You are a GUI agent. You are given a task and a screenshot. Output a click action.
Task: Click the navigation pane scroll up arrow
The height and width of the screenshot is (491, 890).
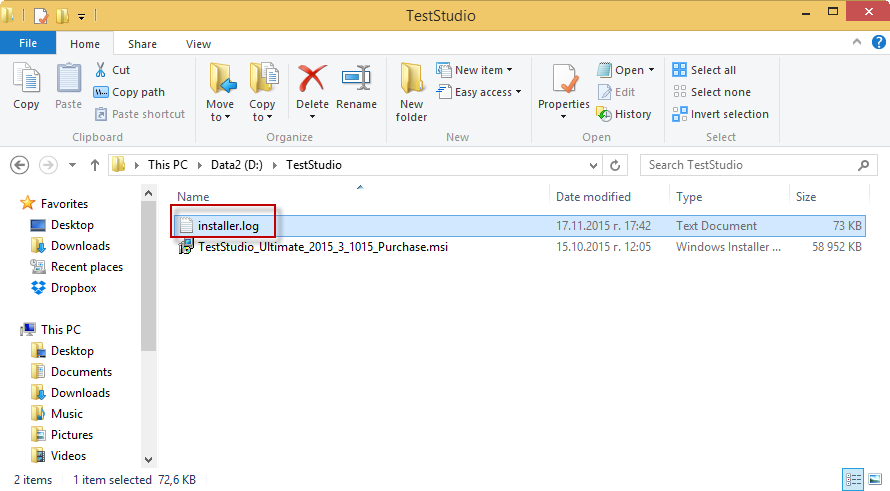click(x=149, y=193)
